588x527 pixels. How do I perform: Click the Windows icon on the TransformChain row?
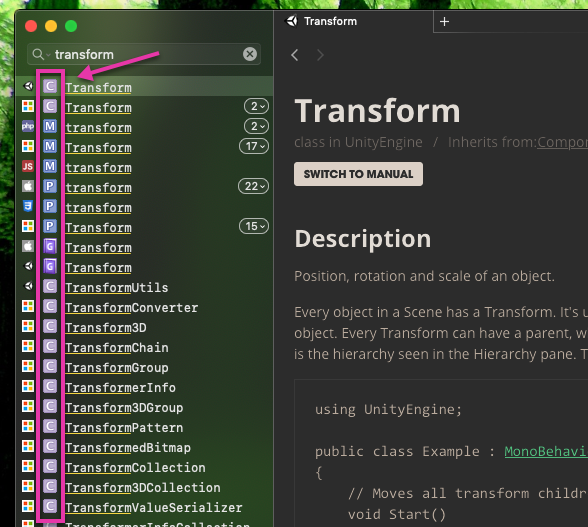click(28, 347)
